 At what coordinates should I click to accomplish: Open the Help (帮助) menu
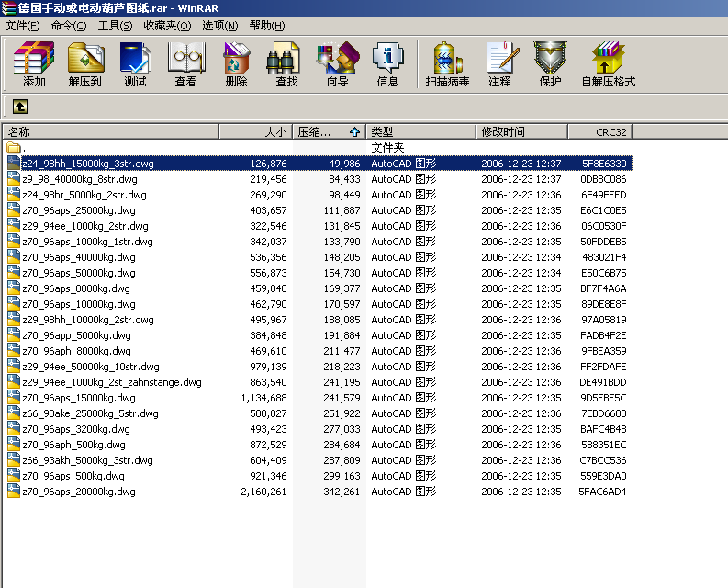point(267,26)
